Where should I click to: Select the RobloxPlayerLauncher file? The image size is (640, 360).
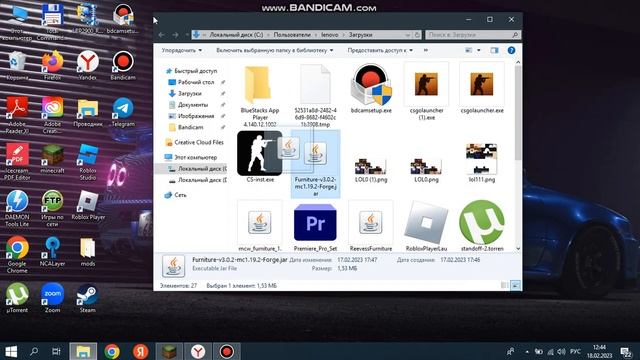tap(426, 227)
